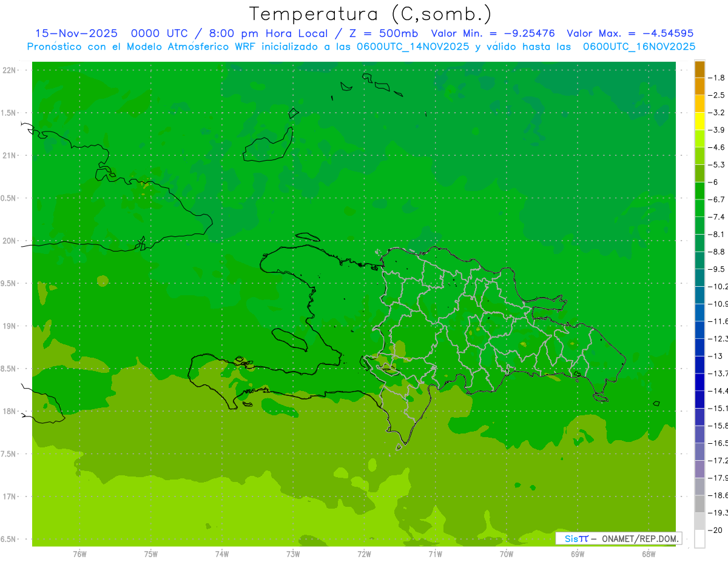728x562 pixels.
Task: Click the "-8.1" colorbar value
Action: pos(718,234)
